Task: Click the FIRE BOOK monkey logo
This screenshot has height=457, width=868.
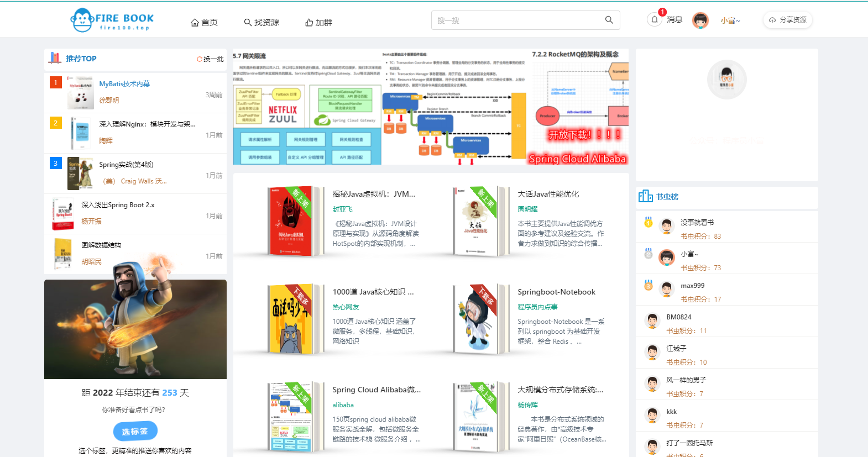Action: 112,20
